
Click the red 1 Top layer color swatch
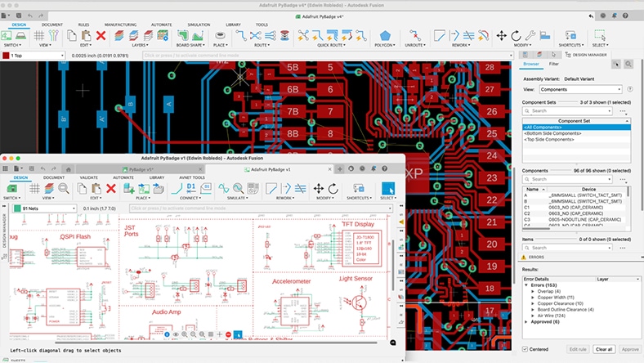6,56
